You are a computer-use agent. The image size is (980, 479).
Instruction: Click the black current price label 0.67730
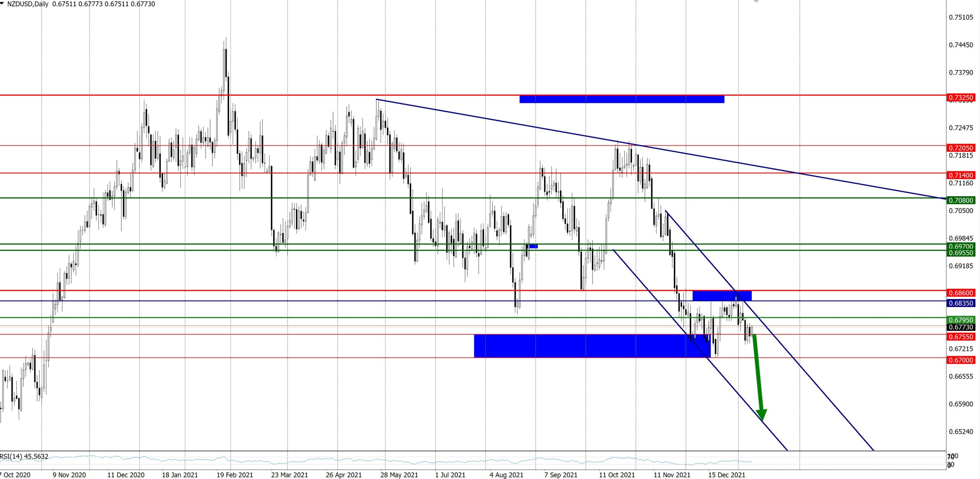[961, 327]
